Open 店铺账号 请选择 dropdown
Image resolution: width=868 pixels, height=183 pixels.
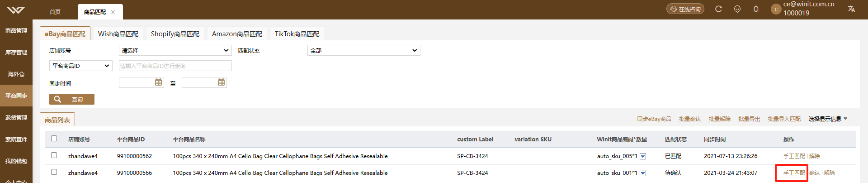pyautogui.click(x=175, y=50)
